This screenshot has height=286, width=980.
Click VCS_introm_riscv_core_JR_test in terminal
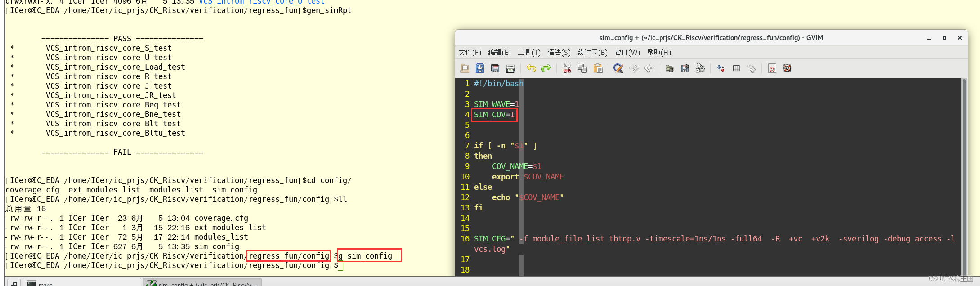(111, 95)
